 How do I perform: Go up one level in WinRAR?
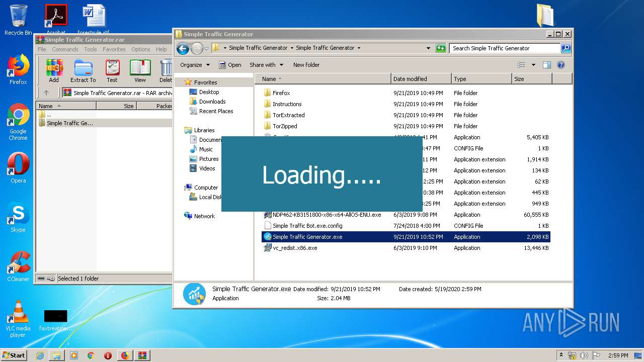46,93
